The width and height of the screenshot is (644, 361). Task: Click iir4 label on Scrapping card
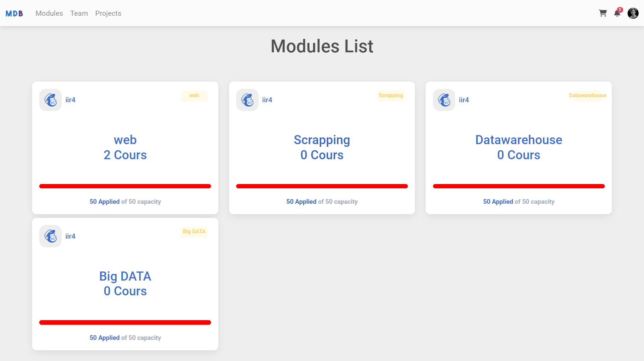point(267,100)
